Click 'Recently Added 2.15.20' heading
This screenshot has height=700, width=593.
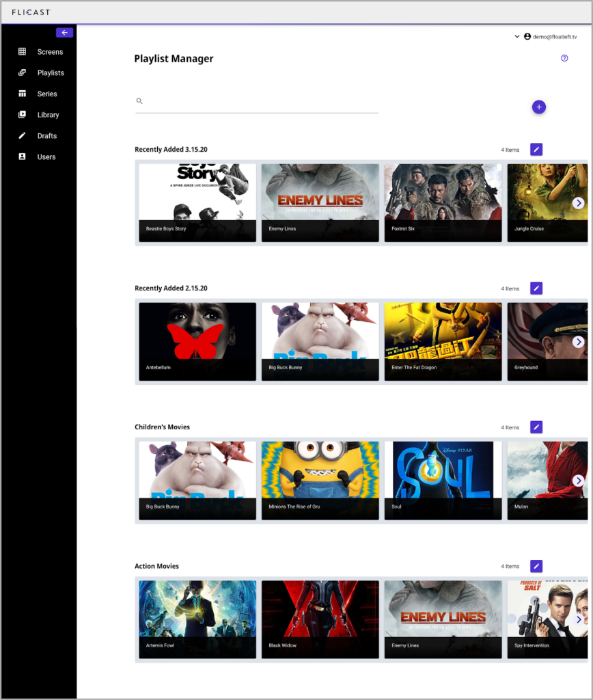coord(171,288)
